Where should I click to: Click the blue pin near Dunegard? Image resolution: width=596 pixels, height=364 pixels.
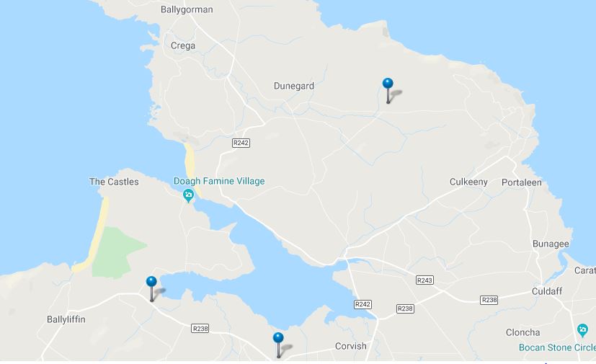pyautogui.click(x=388, y=91)
